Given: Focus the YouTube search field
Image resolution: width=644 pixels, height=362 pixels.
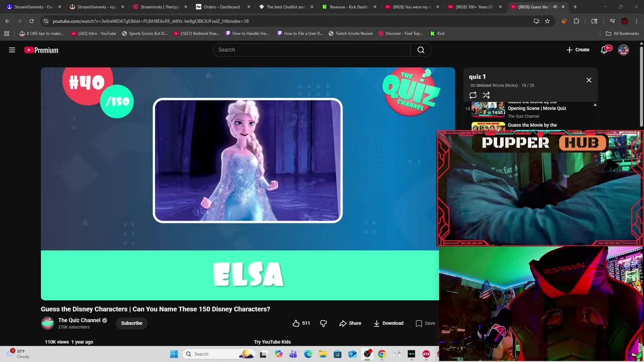Looking at the screenshot, I should click(x=312, y=50).
